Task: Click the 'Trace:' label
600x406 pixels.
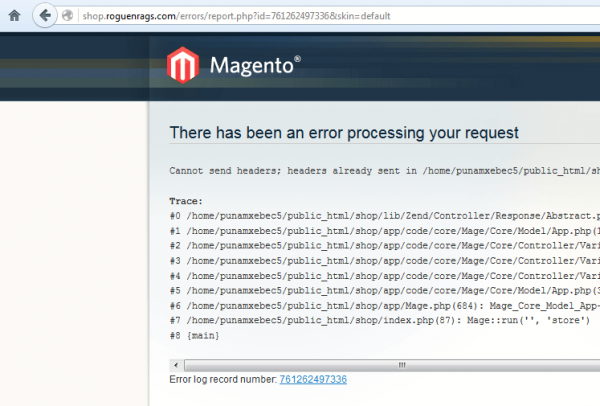Action: pyautogui.click(x=187, y=201)
